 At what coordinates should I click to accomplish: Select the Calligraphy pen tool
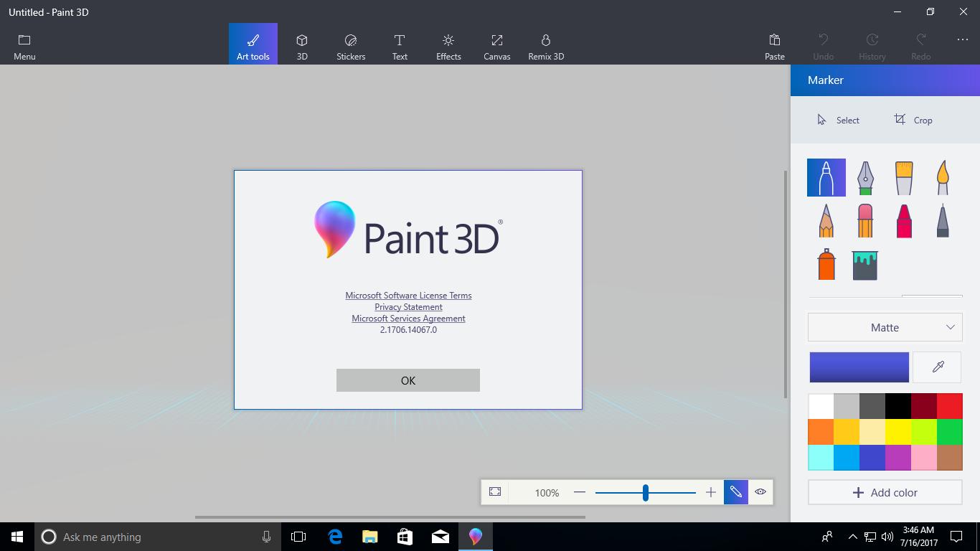pos(865,177)
